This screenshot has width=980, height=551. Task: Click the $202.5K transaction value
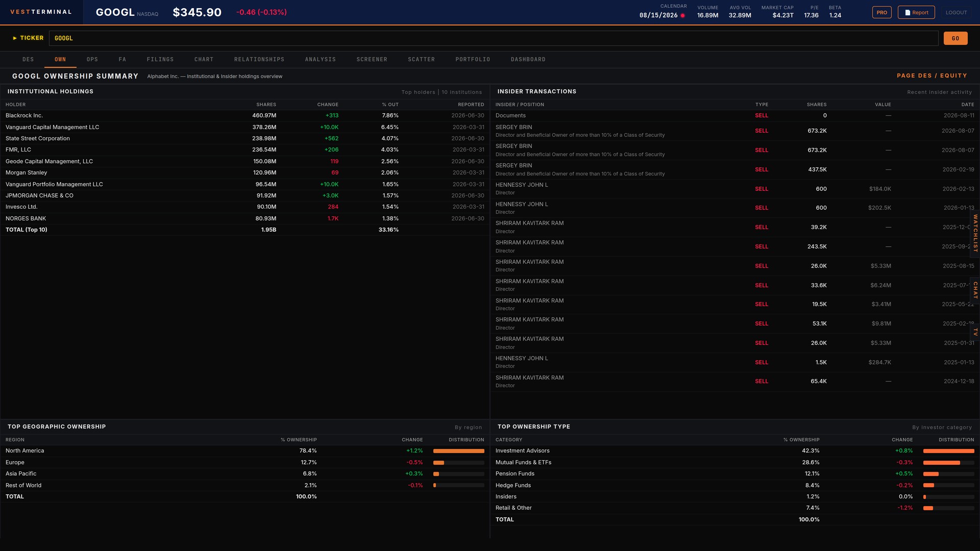(x=879, y=208)
